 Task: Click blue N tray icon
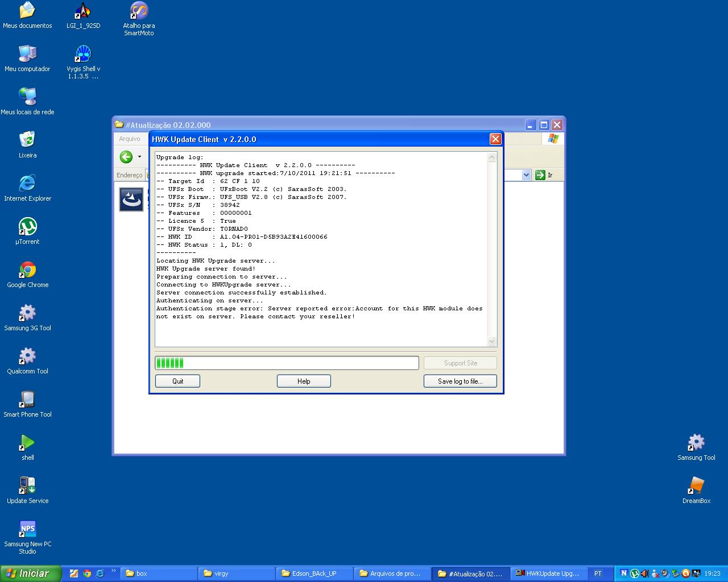pyautogui.click(x=624, y=573)
